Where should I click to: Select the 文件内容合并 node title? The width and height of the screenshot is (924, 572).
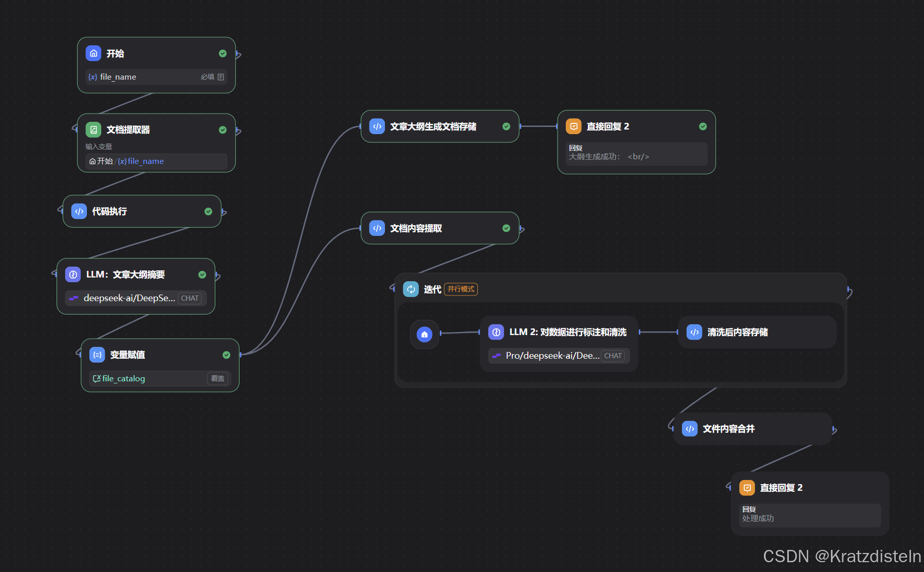(x=729, y=429)
